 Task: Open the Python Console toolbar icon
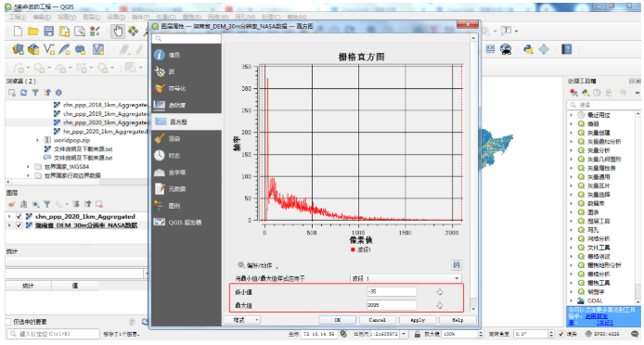(528, 49)
